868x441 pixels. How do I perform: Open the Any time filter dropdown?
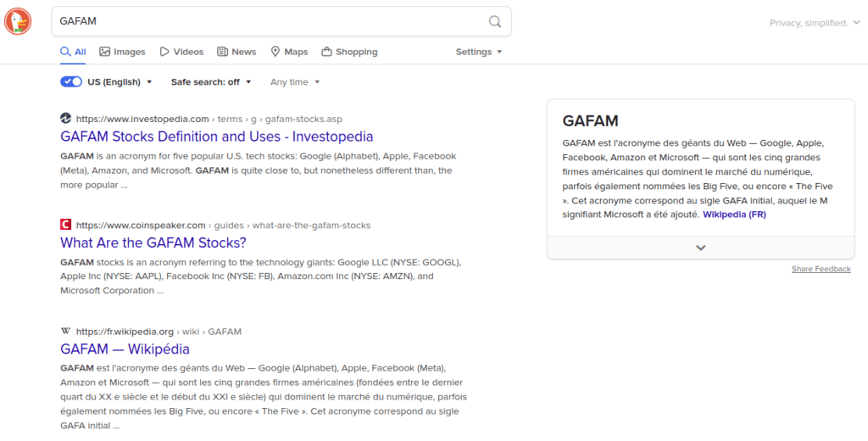(x=295, y=82)
